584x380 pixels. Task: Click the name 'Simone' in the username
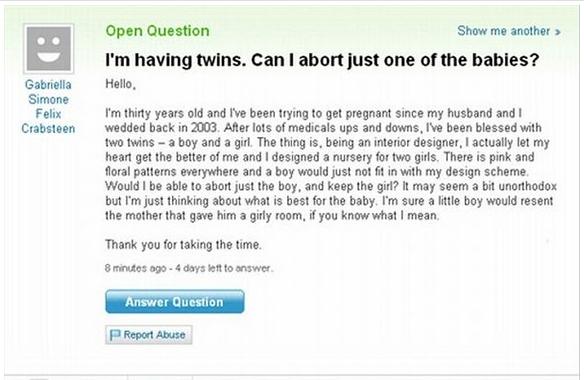tap(48, 99)
